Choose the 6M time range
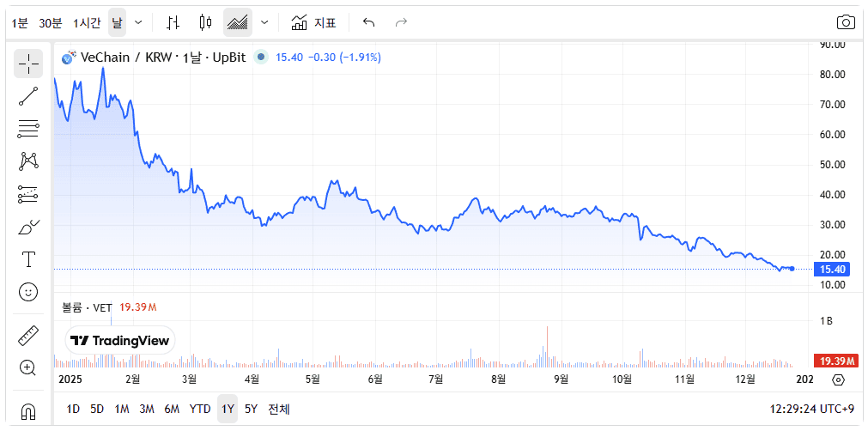The width and height of the screenshot is (868, 431). click(173, 410)
